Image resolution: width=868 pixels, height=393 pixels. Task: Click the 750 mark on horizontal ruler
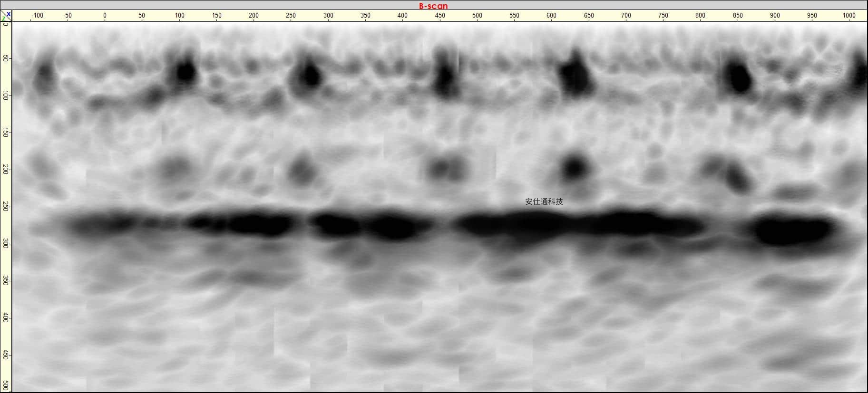(x=663, y=16)
